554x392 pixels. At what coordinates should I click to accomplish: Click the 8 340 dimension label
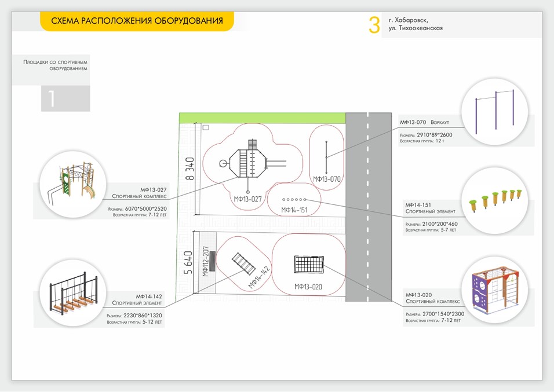tap(189, 170)
